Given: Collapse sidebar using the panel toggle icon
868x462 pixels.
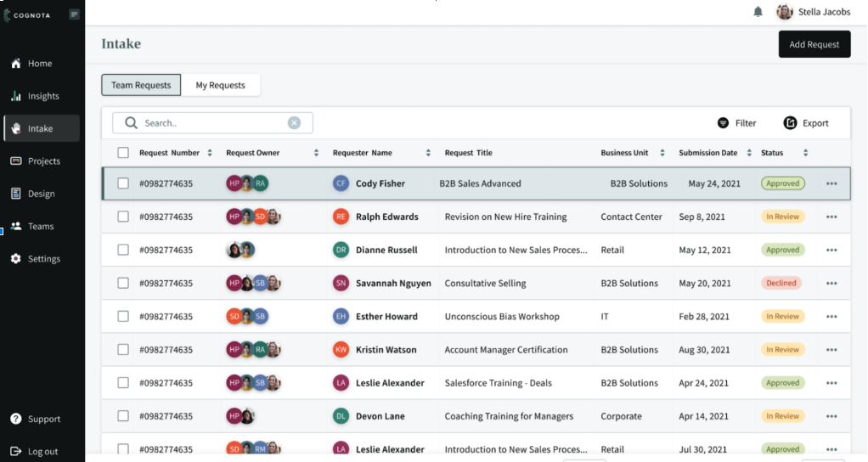Looking at the screenshot, I should 75,14.
